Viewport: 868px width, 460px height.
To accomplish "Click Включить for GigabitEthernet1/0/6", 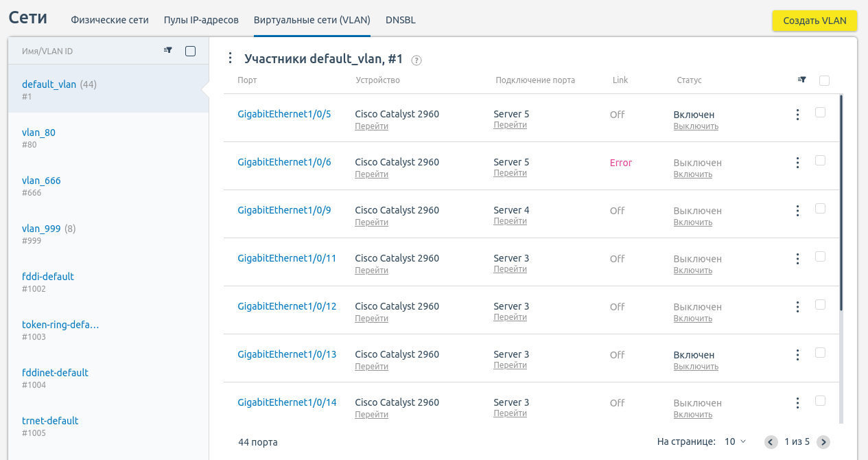I will coord(693,174).
